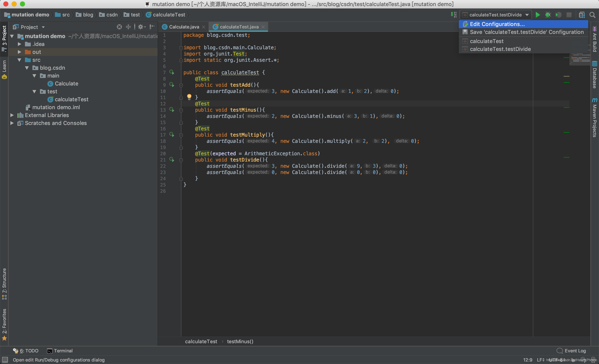Close the Calculate.java tab
This screenshot has width=599, height=364.
pos(204,27)
